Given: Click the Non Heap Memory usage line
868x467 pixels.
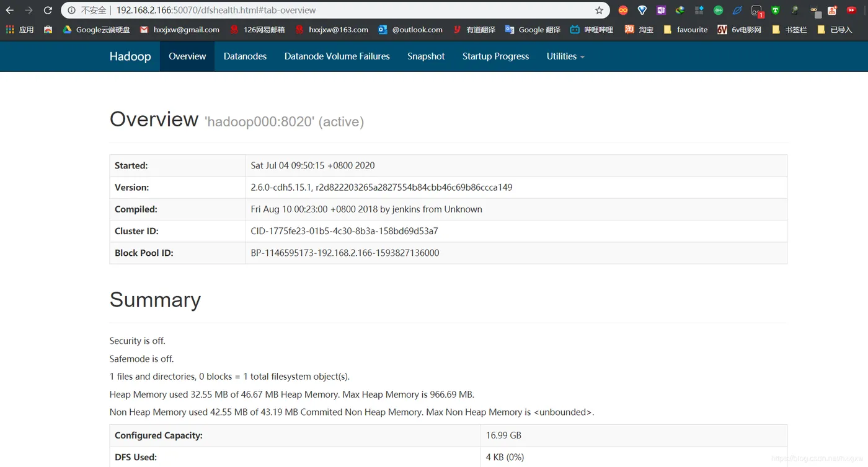Looking at the screenshot, I should [352, 412].
